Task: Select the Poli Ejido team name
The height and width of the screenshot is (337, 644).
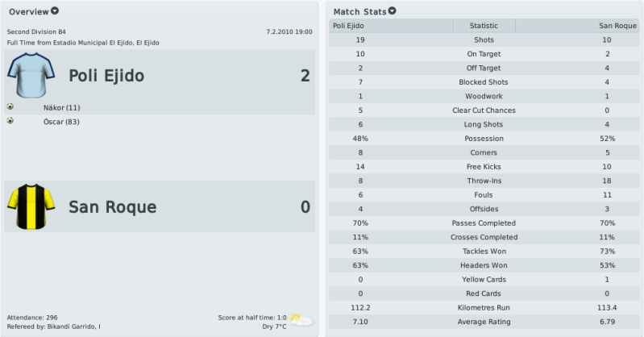Action: 106,76
